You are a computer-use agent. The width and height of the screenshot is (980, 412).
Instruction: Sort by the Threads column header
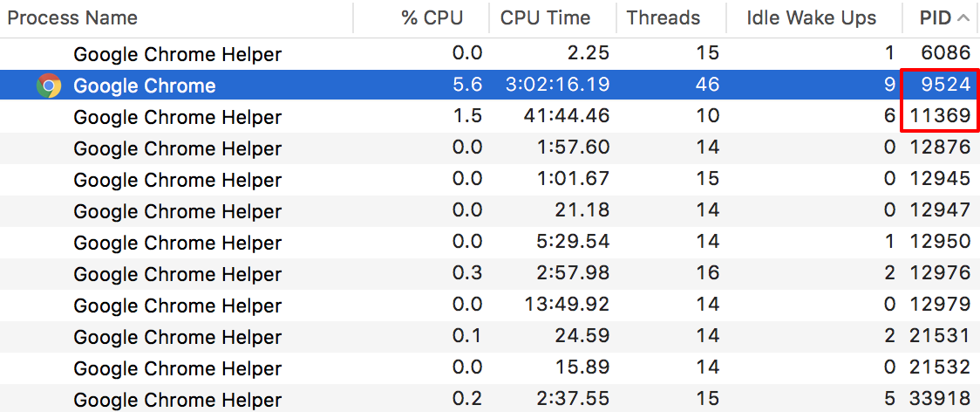(664, 17)
